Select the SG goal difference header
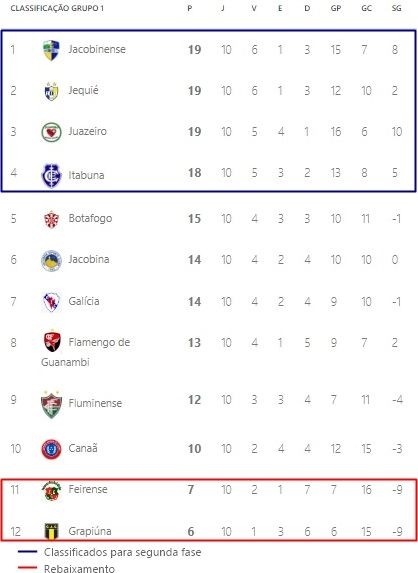Screen dimensions: 418x573 point(396,8)
